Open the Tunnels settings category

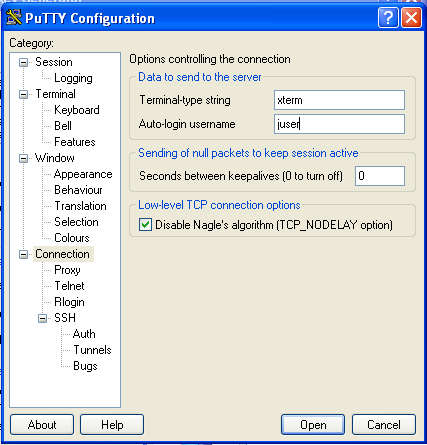click(92, 350)
